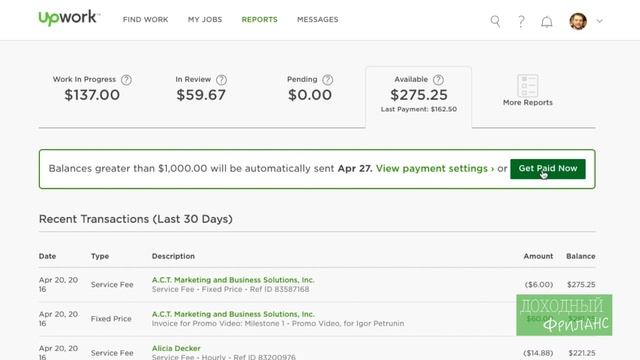Open the Alicia Decker client link
Image resolution: width=640 pixels, height=360 pixels.
(176, 348)
